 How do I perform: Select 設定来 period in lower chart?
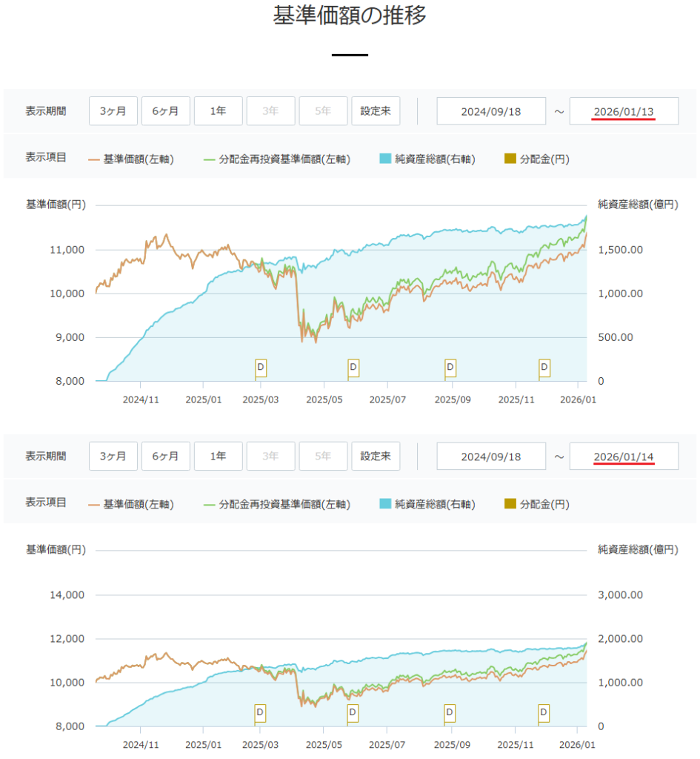point(376,457)
